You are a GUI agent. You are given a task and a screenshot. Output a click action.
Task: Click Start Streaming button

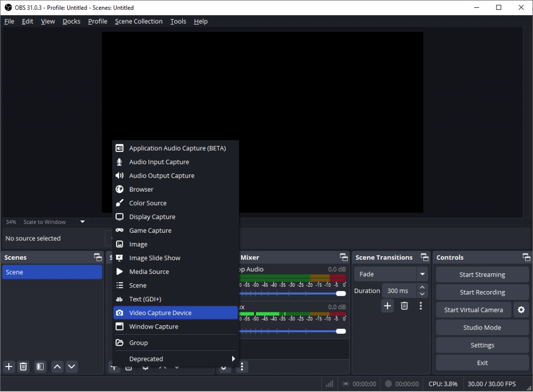tap(482, 275)
